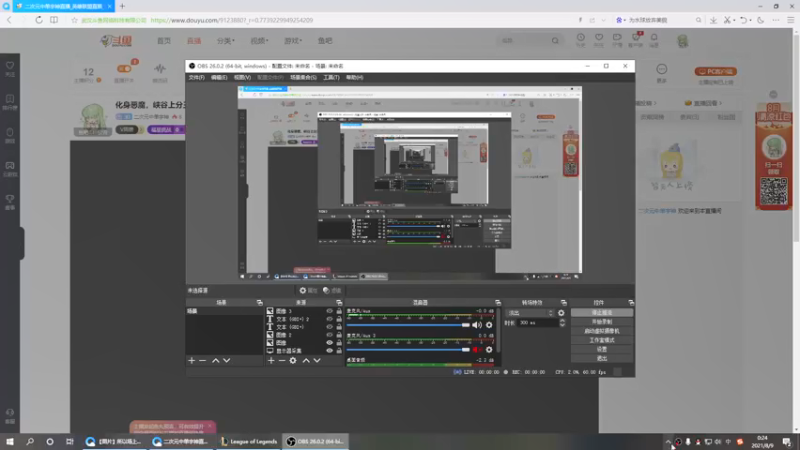
Task: Adjust the 麦克风/Aux 3 volume slider
Action: point(408,349)
